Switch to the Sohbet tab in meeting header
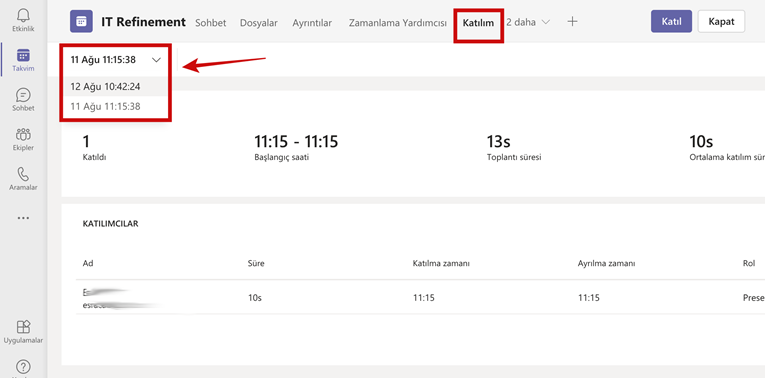This screenshot has width=765, height=378. tap(211, 22)
